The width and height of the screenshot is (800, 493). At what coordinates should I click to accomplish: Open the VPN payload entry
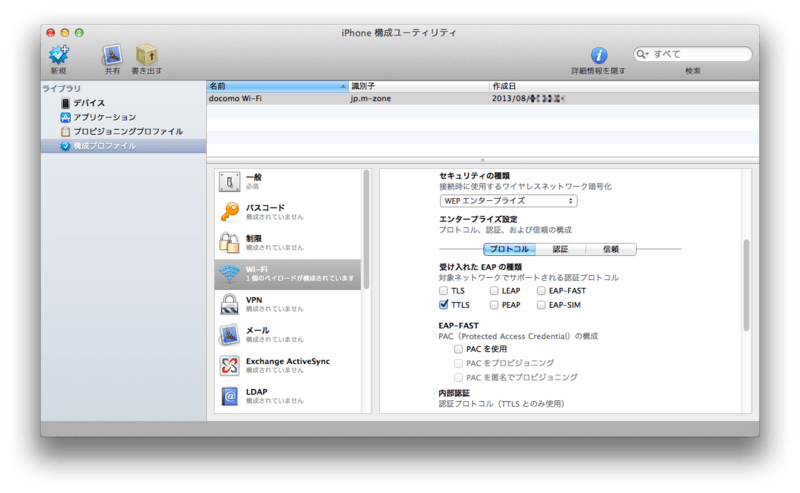[288, 304]
